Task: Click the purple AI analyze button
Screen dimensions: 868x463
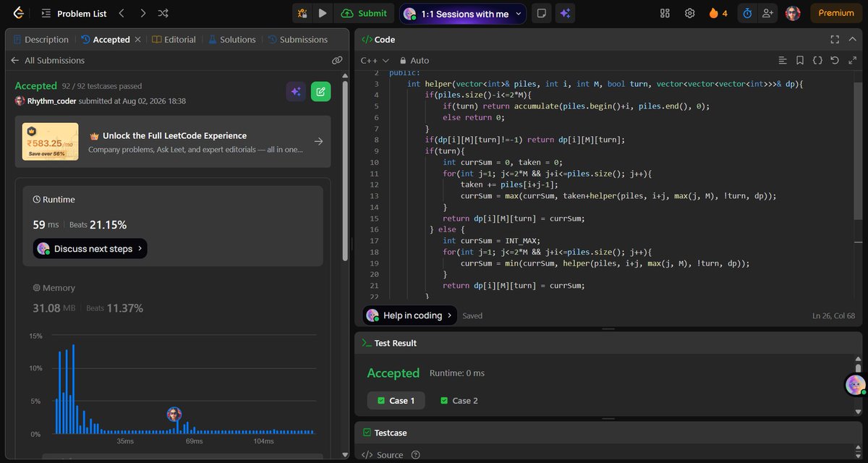Action: tap(295, 91)
